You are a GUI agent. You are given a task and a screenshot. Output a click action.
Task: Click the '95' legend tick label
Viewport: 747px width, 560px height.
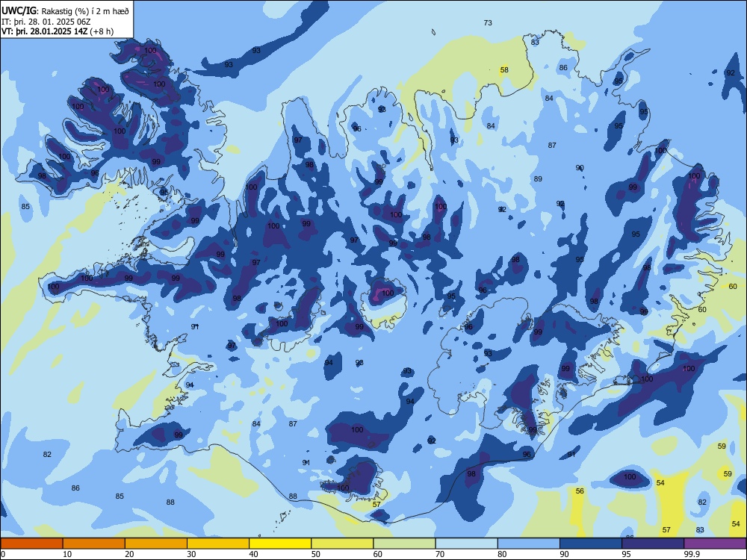pyautogui.click(x=627, y=554)
